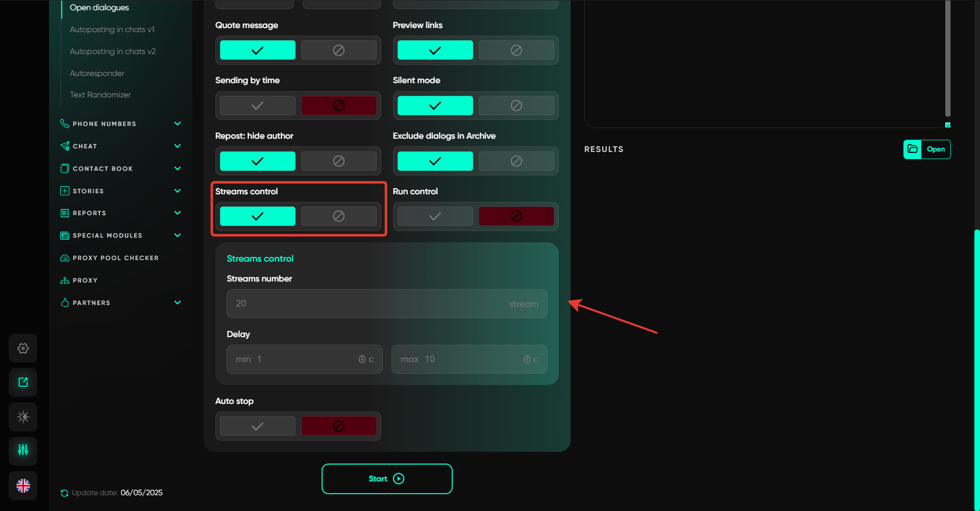The width and height of the screenshot is (980, 511).
Task: Expand the Contact Book section chevron
Action: coord(178,168)
